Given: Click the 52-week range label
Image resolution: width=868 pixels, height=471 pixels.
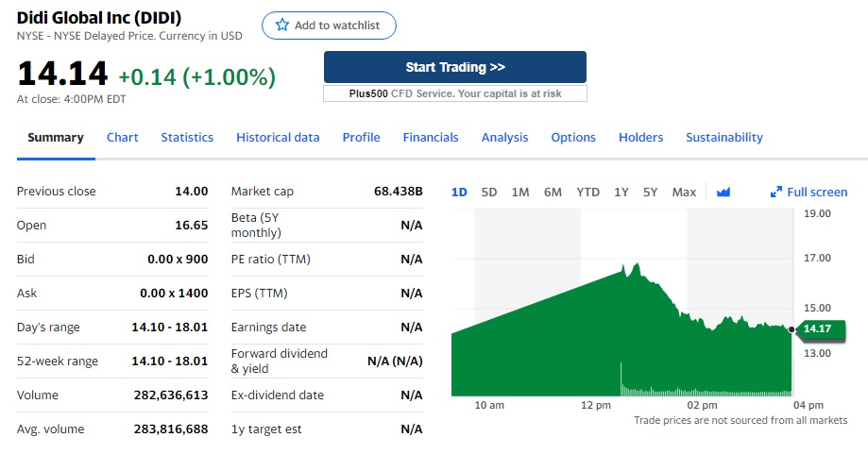Looking at the screenshot, I should (x=58, y=362).
